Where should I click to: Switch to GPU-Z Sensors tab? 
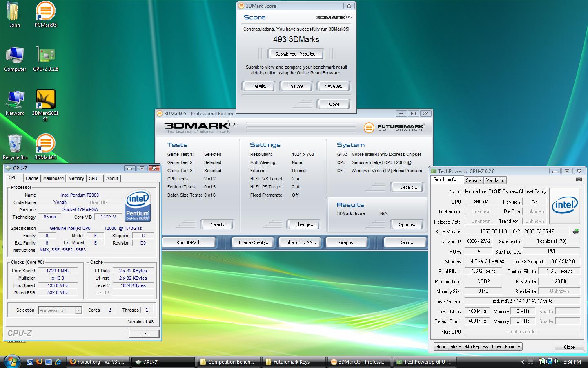474,180
